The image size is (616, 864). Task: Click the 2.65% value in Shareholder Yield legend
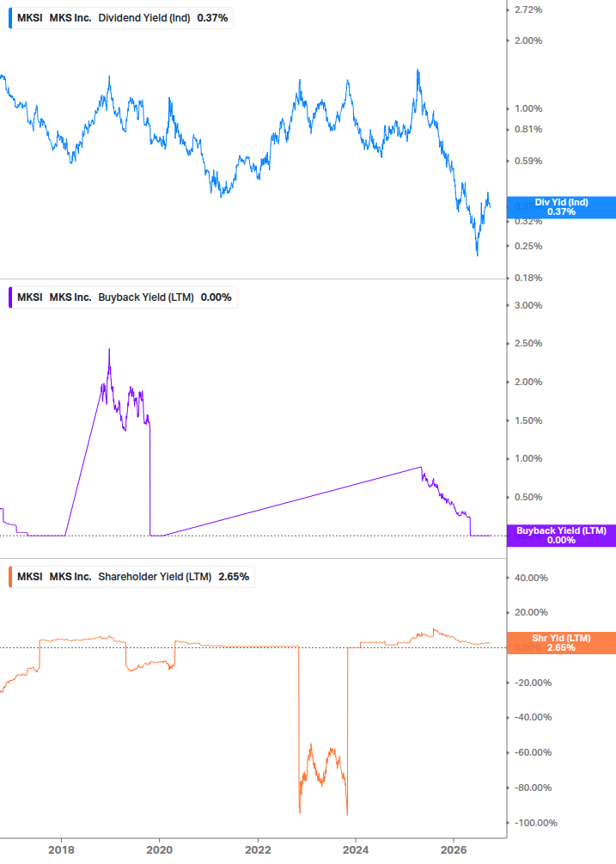234,577
